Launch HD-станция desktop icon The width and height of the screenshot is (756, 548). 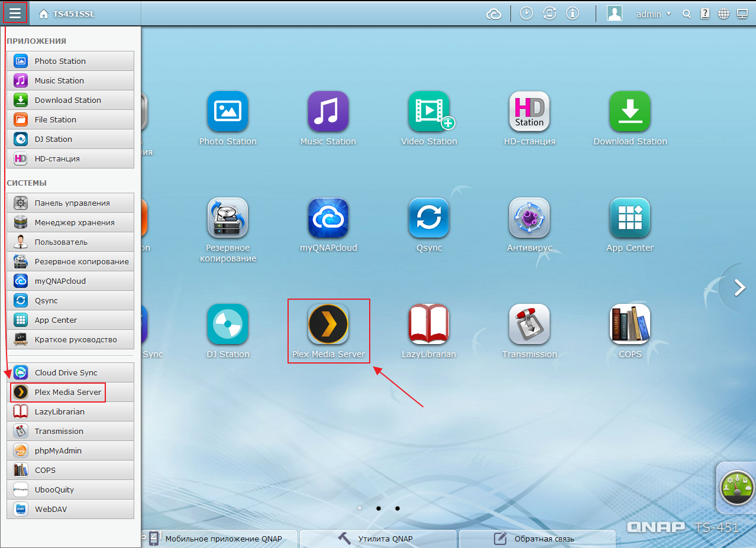(529, 112)
